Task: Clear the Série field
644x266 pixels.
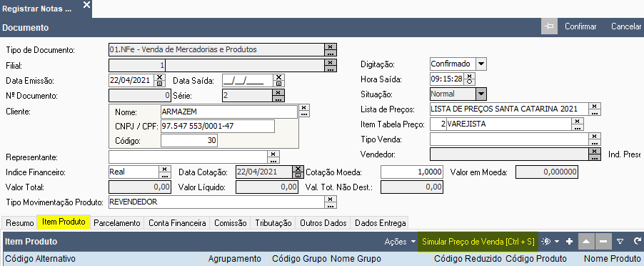Action: point(278,92)
